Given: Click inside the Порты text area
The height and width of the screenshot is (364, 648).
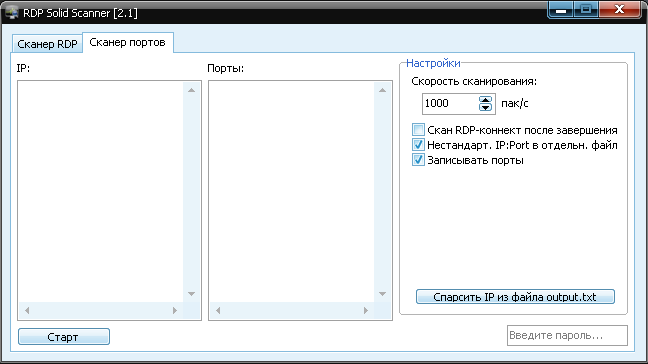Looking at the screenshot, I should 292,192.
